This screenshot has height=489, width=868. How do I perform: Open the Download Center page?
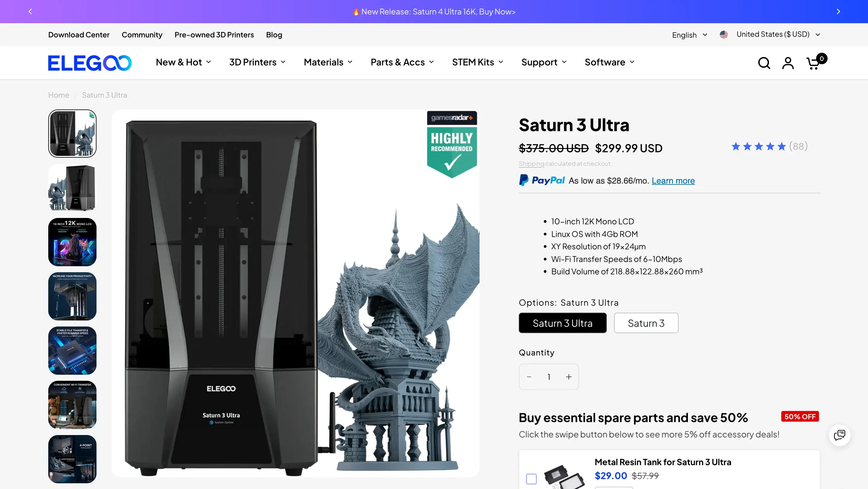coord(78,35)
